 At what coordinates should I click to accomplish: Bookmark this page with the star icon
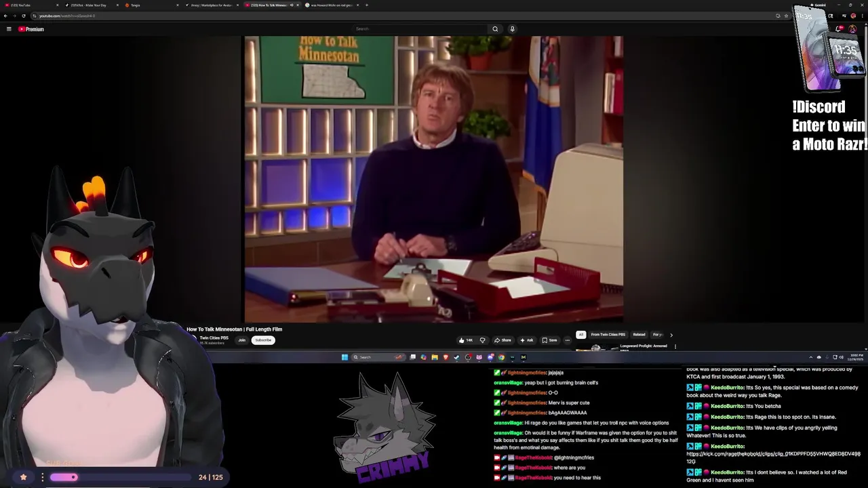(x=786, y=16)
